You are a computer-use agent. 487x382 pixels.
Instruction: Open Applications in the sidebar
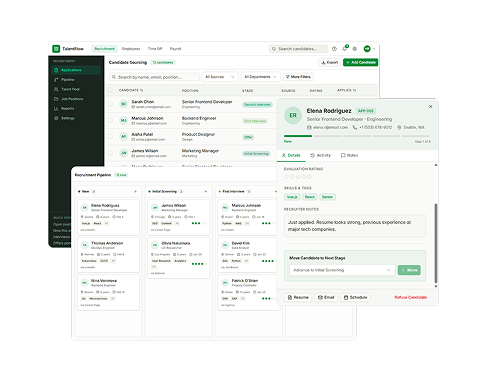(x=76, y=70)
